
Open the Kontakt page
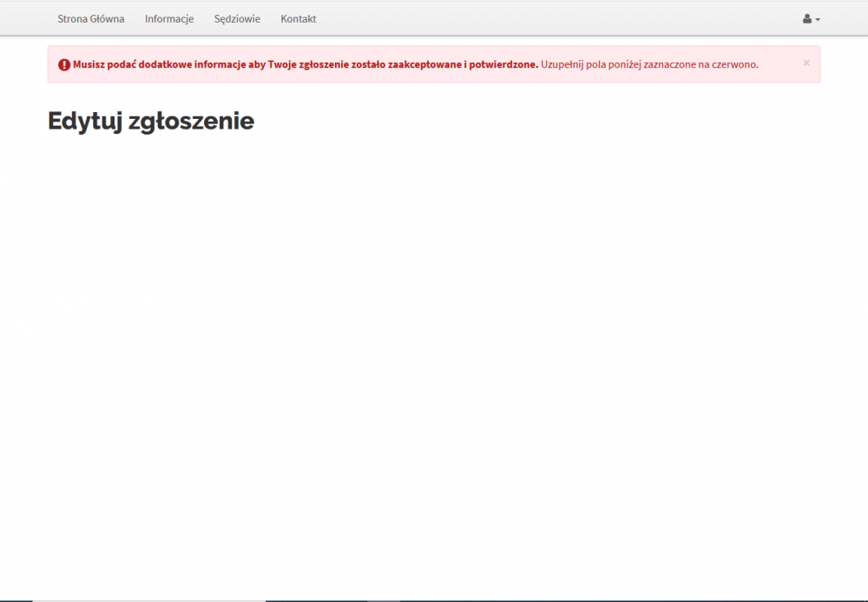coord(299,19)
